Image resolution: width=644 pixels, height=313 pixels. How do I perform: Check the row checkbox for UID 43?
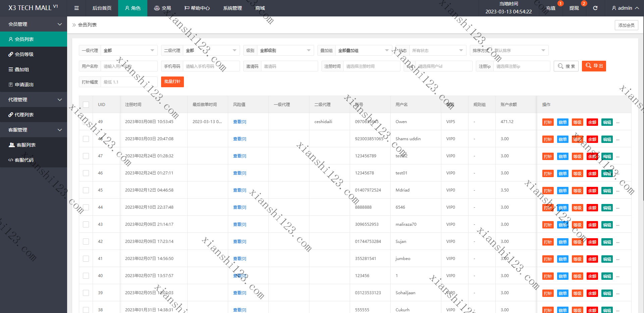pos(86,224)
